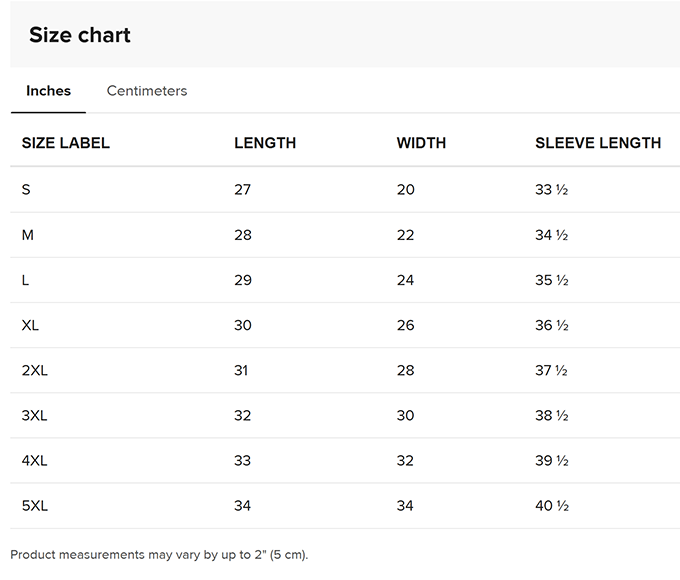
Task: Click the WIDTH column header
Action: (421, 143)
